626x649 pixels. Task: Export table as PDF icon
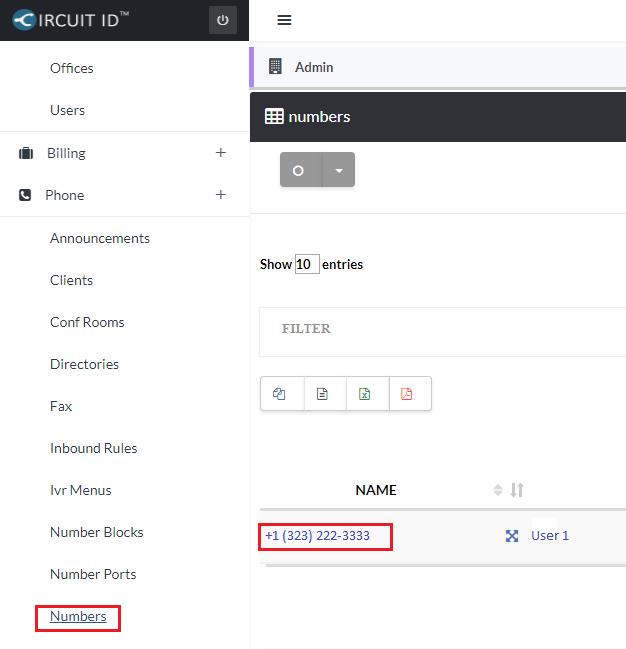click(407, 394)
